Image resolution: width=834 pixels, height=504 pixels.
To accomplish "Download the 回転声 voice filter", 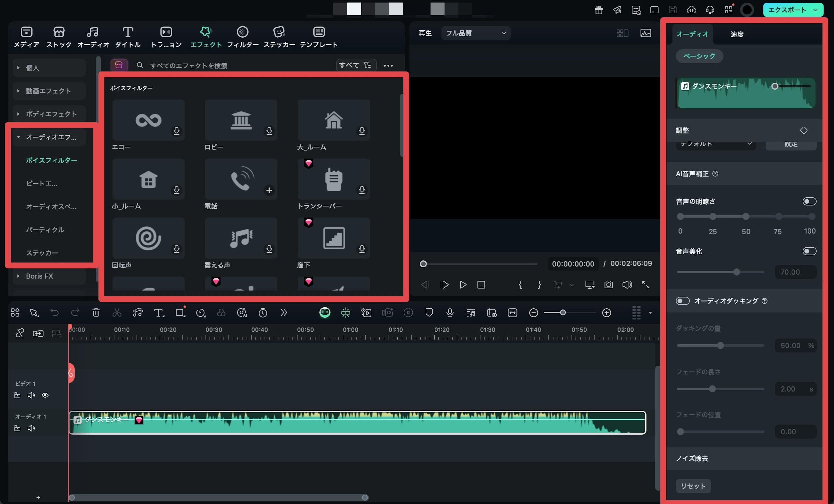I will pos(176,249).
